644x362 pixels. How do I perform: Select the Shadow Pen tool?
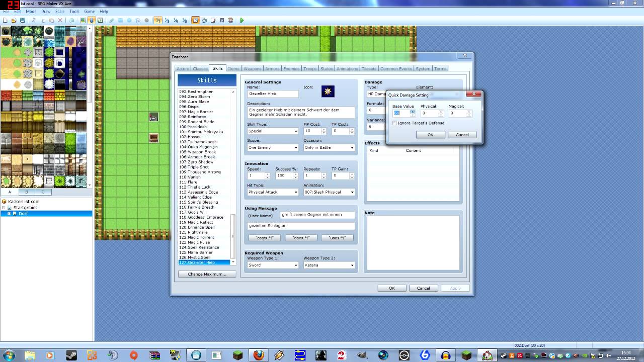146,20
